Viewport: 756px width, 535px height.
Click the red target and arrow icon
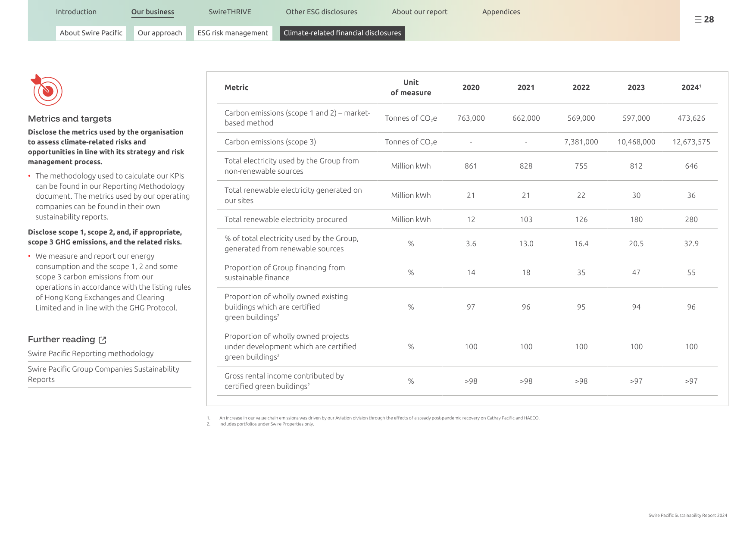(x=47, y=90)
